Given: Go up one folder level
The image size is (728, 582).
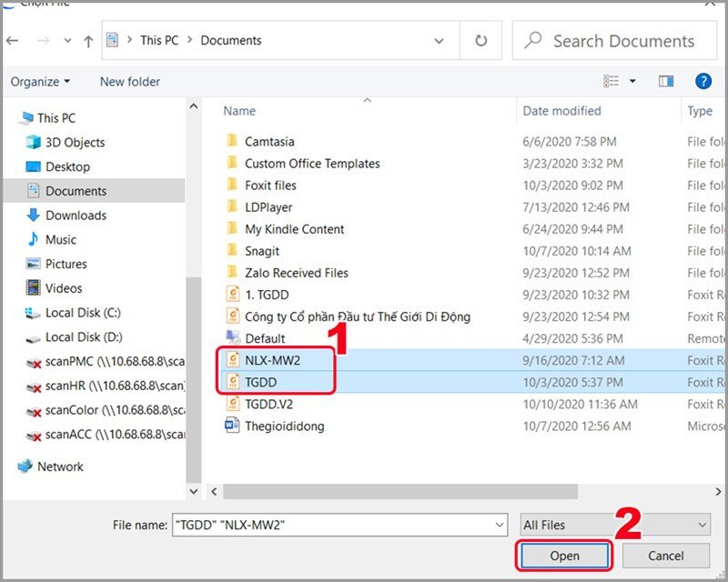Looking at the screenshot, I should point(86,40).
